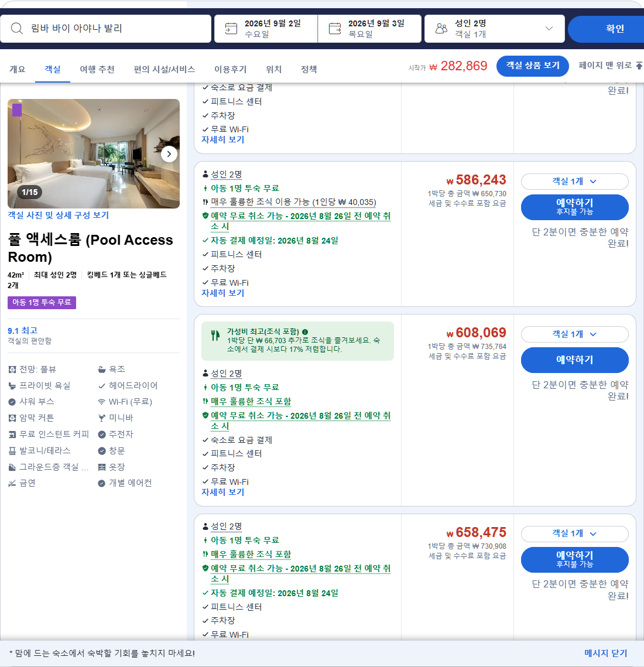The width and height of the screenshot is (644, 667).
Task: Click the 옷장 wardrobe icon
Action: tap(102, 467)
